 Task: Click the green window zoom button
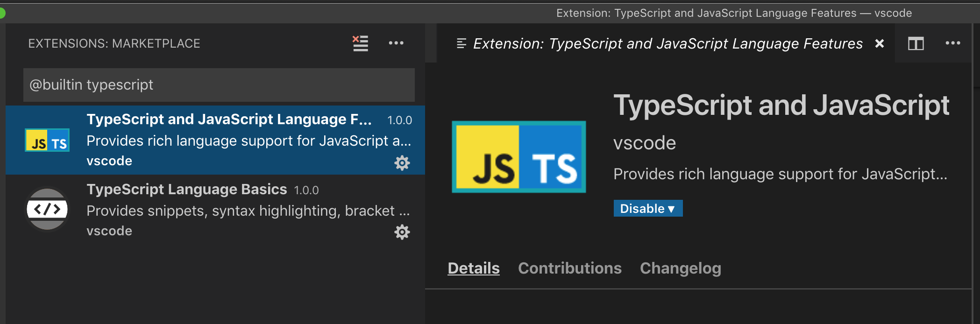pos(2,13)
